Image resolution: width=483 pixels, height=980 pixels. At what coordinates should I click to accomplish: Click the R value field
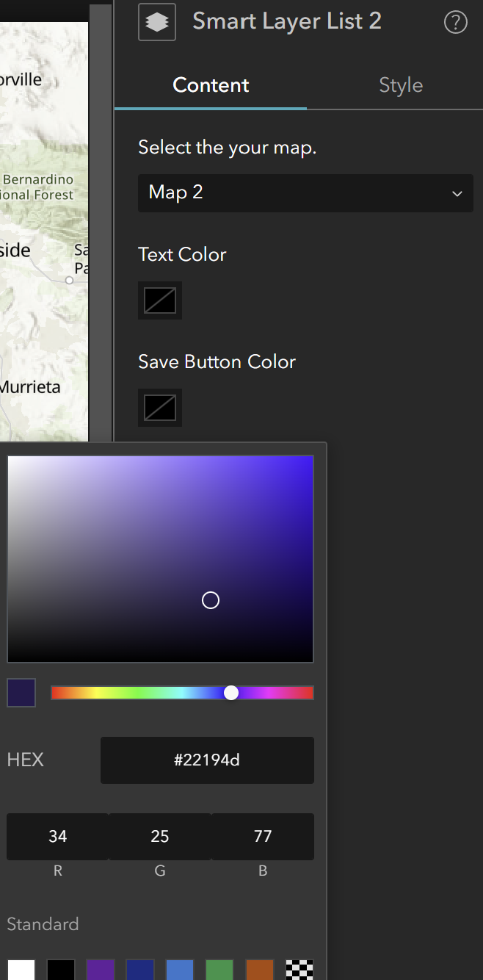[x=57, y=836]
